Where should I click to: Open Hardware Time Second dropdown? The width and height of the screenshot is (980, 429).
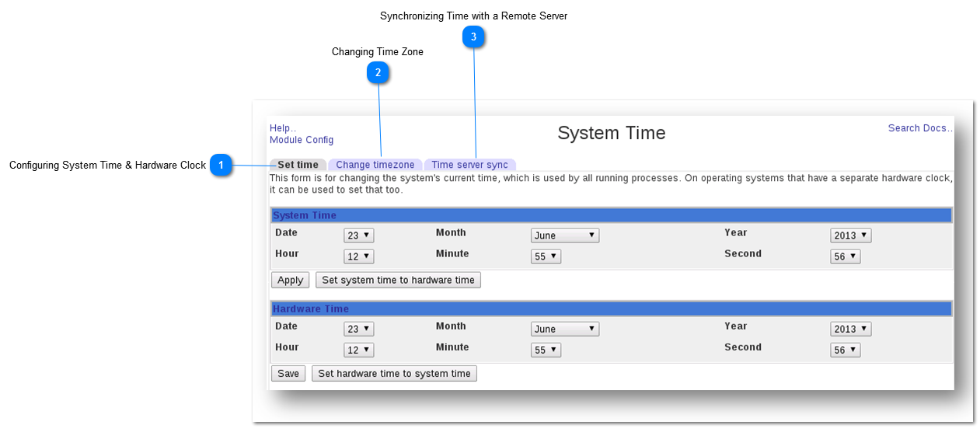point(846,350)
